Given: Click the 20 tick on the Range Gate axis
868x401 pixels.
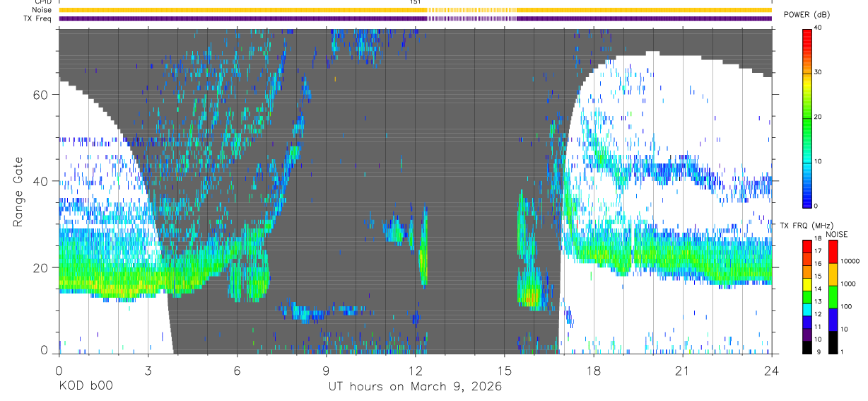Looking at the screenshot, I should [x=41, y=267].
